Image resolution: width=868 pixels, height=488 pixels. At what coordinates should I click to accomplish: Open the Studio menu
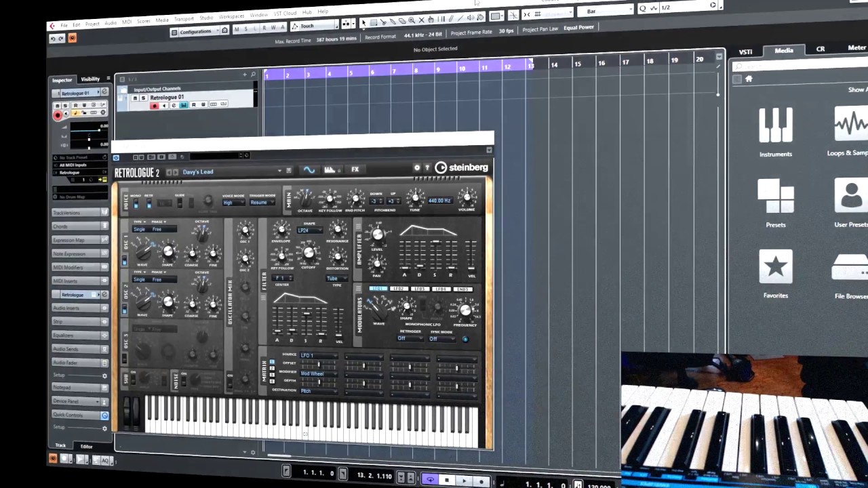click(206, 18)
